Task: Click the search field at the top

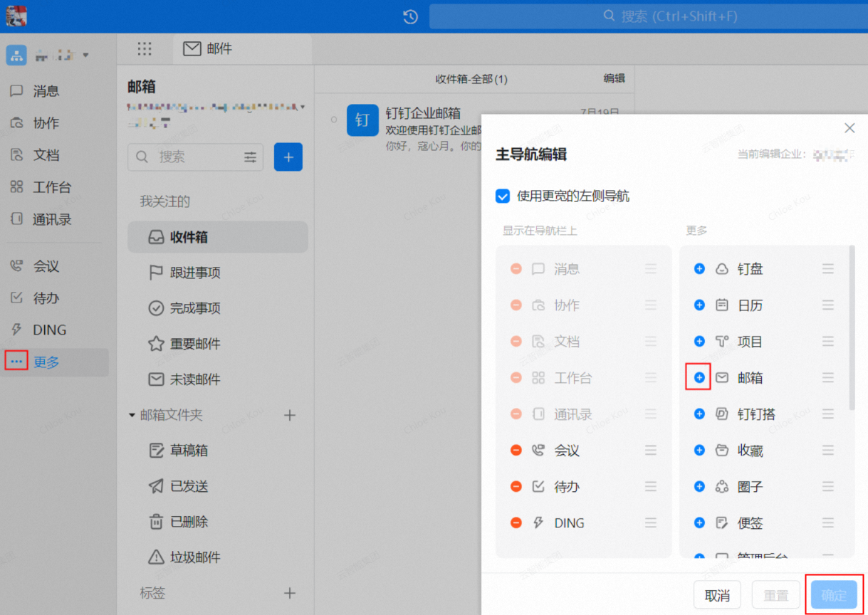Action: tap(648, 16)
